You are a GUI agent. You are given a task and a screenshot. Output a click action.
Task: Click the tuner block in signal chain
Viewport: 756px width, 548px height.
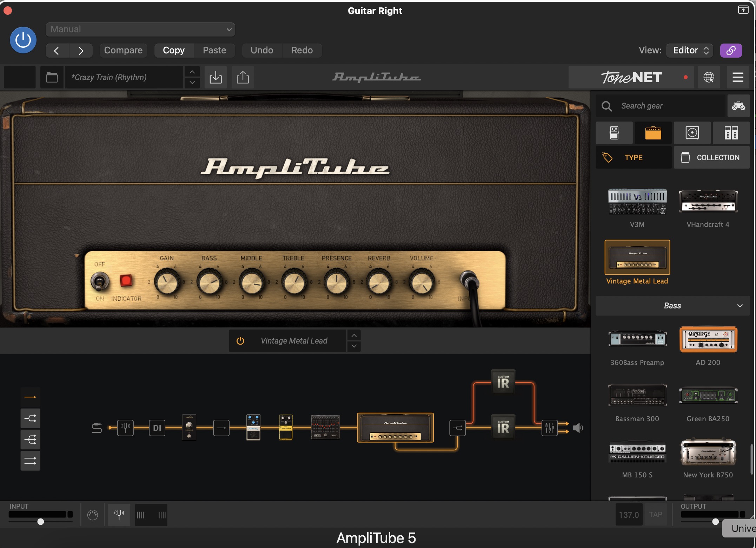click(125, 428)
